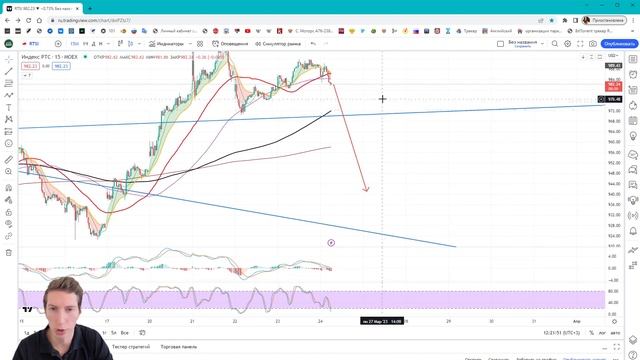Image resolution: width=640 pixels, height=360 pixels.
Task: Open the forecasting and measuring tools
Action: click(9, 131)
